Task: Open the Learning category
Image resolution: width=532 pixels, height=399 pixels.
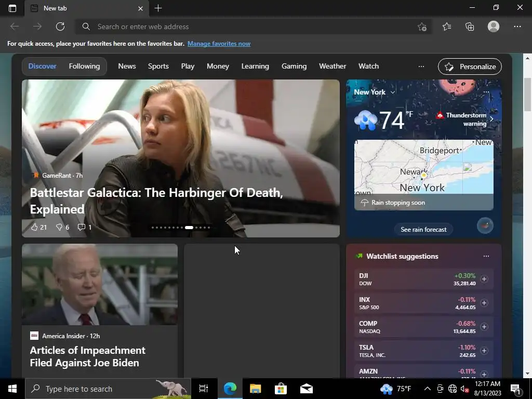Action: tap(255, 66)
